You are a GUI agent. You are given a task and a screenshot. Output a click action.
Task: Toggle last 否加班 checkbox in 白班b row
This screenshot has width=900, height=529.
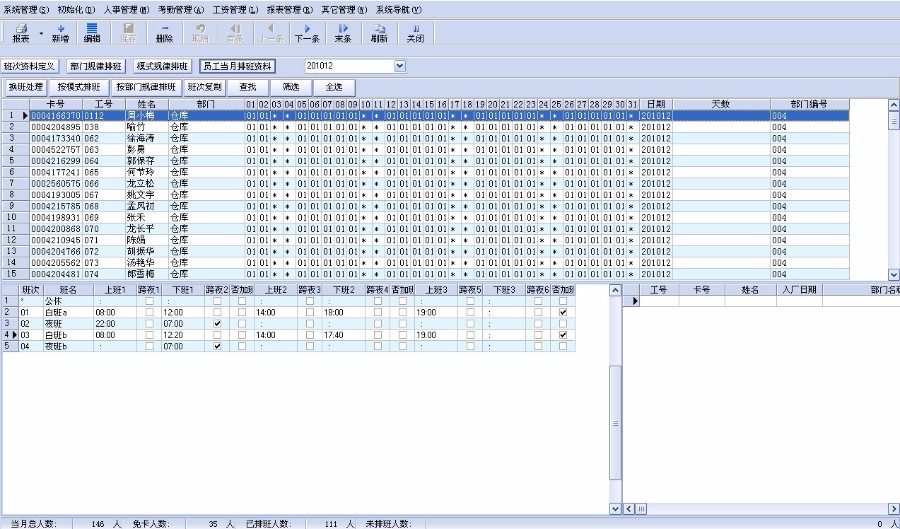tap(563, 335)
